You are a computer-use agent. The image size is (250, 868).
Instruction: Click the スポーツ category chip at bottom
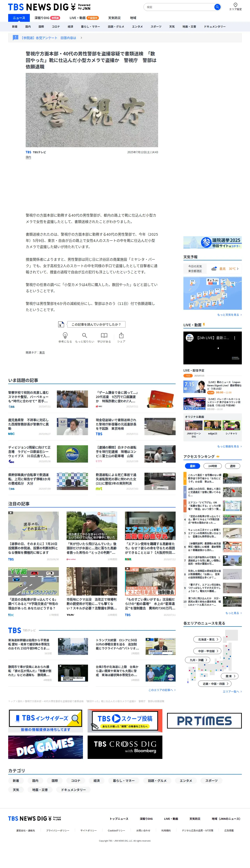[211, 781]
